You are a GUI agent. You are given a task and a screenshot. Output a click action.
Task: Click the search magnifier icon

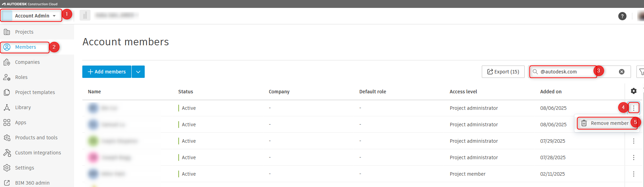coord(535,72)
